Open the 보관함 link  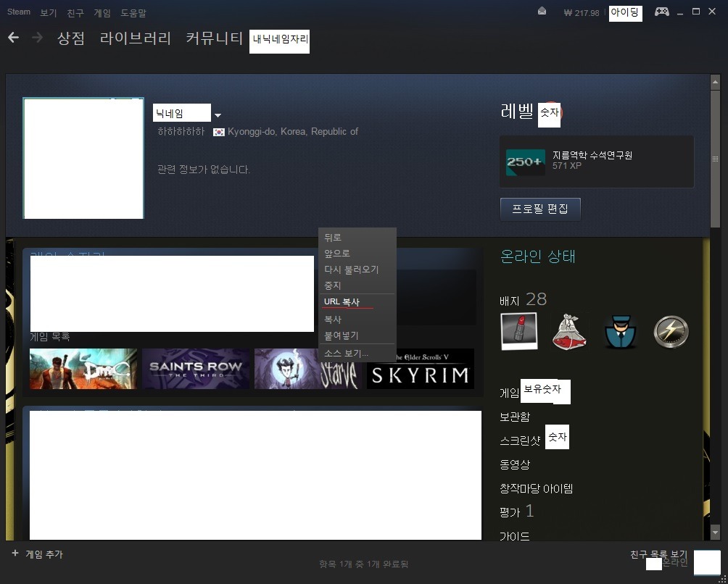(514, 417)
